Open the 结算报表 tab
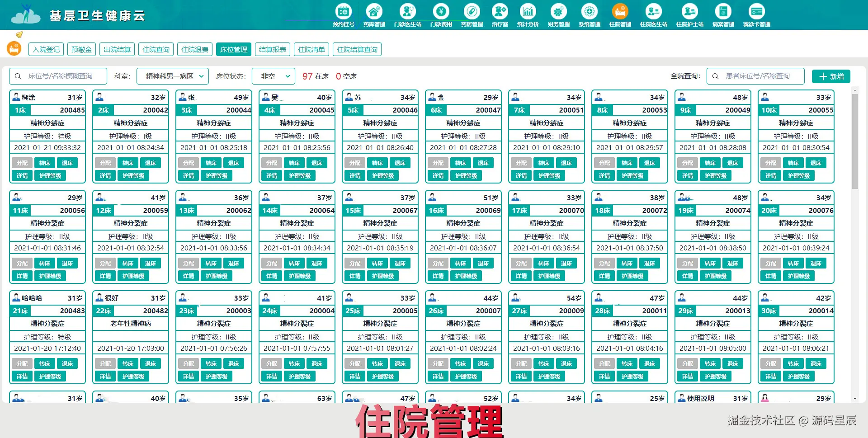Screen dimensions: 868x438 point(273,49)
